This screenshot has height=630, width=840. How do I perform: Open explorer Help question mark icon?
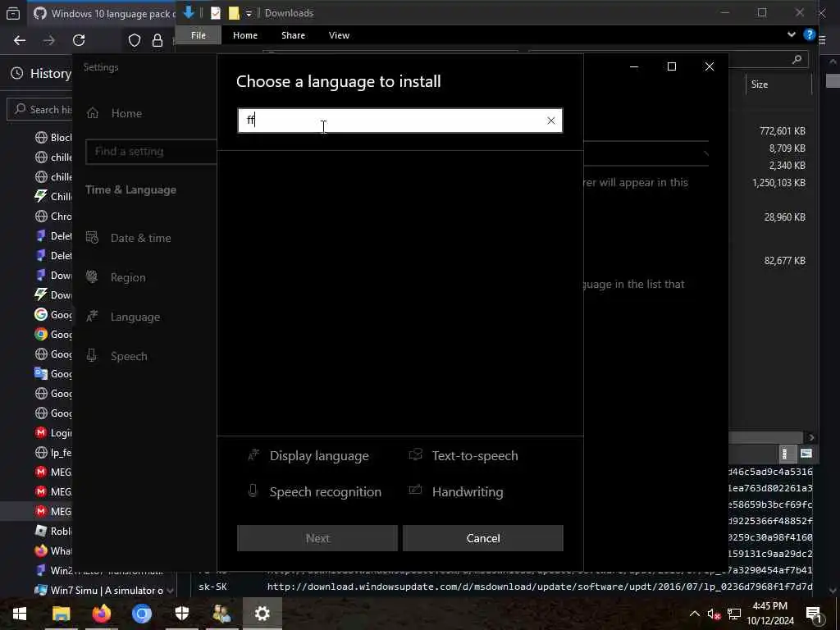pos(809,34)
